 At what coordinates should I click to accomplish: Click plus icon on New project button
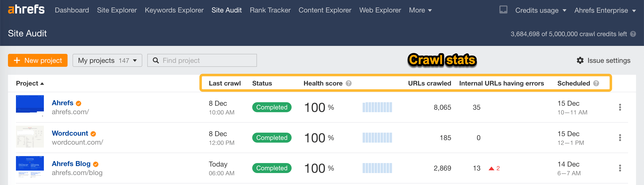click(x=17, y=61)
